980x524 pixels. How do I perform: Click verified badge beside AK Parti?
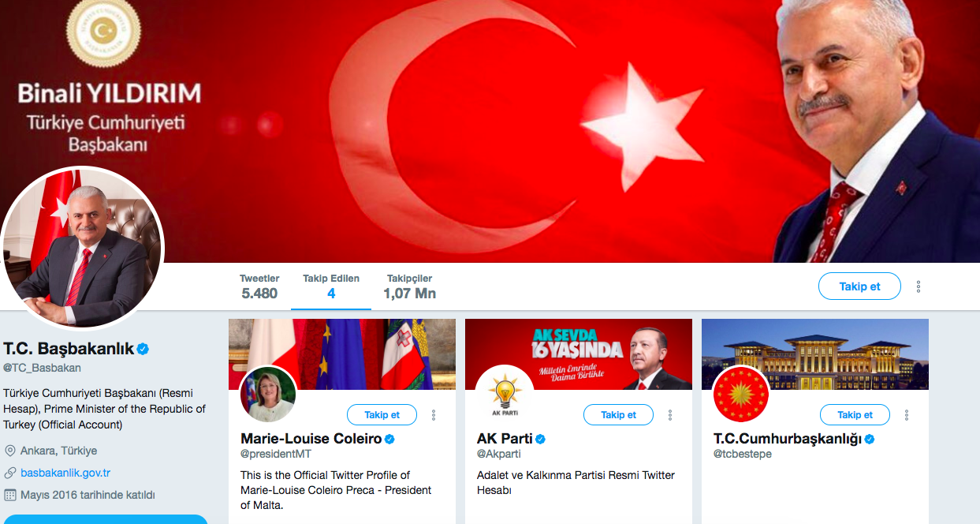pos(541,439)
